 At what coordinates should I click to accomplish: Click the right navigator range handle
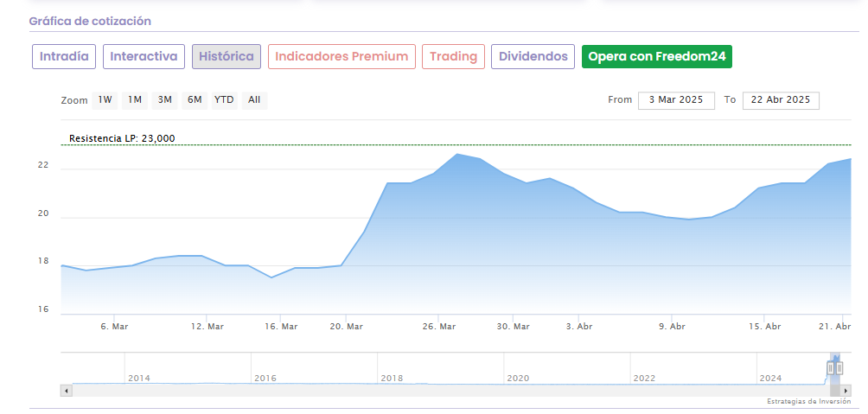coord(839,368)
